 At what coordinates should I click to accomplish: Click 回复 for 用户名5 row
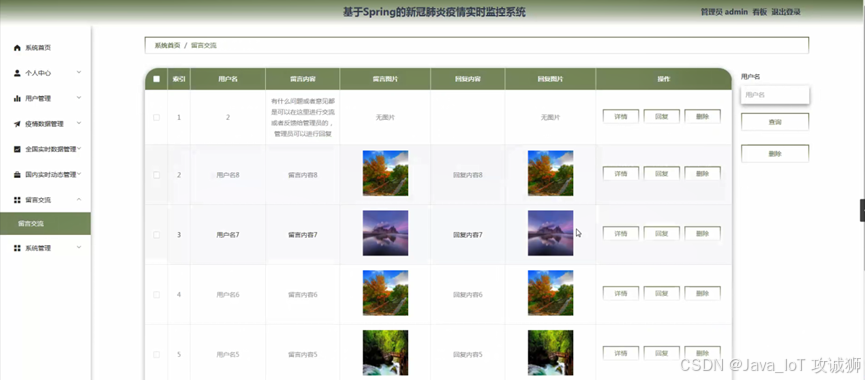(661, 353)
